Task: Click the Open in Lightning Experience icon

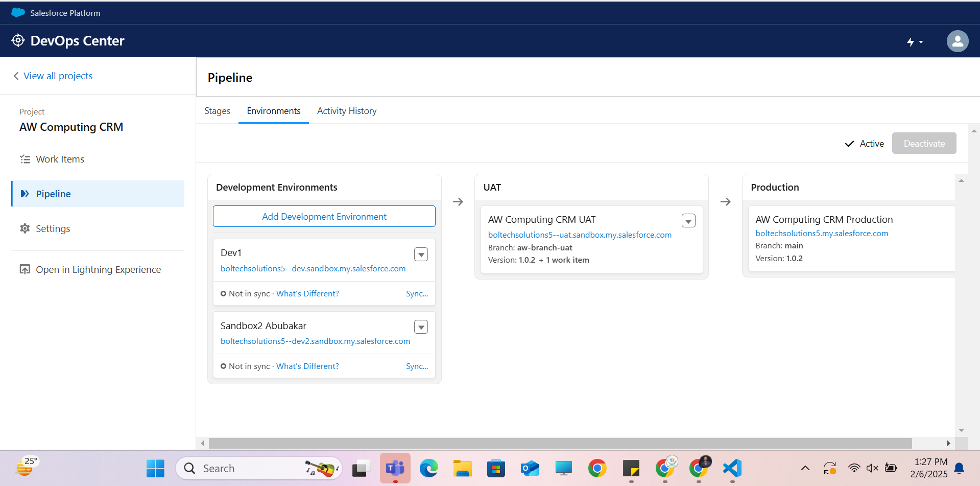Action: pyautogui.click(x=25, y=269)
